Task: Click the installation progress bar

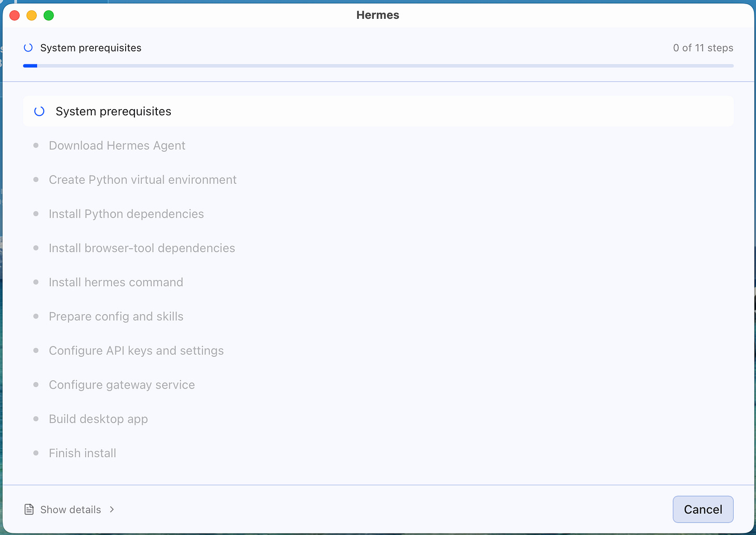Action: pyautogui.click(x=378, y=66)
